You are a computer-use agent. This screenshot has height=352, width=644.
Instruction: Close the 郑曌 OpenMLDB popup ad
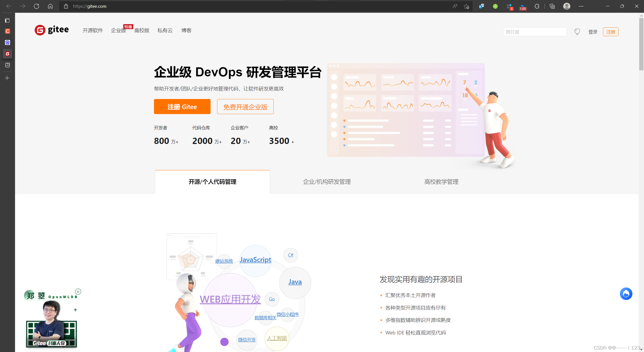click(78, 291)
